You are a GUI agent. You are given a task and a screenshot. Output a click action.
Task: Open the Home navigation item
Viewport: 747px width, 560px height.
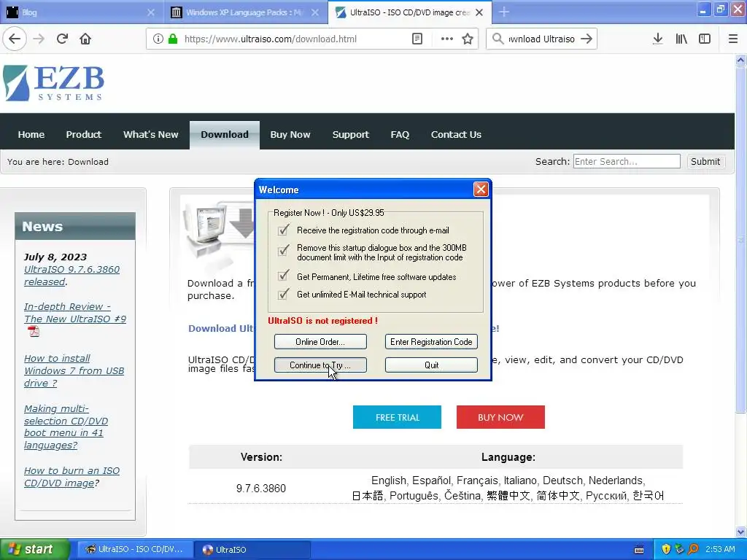(x=31, y=135)
